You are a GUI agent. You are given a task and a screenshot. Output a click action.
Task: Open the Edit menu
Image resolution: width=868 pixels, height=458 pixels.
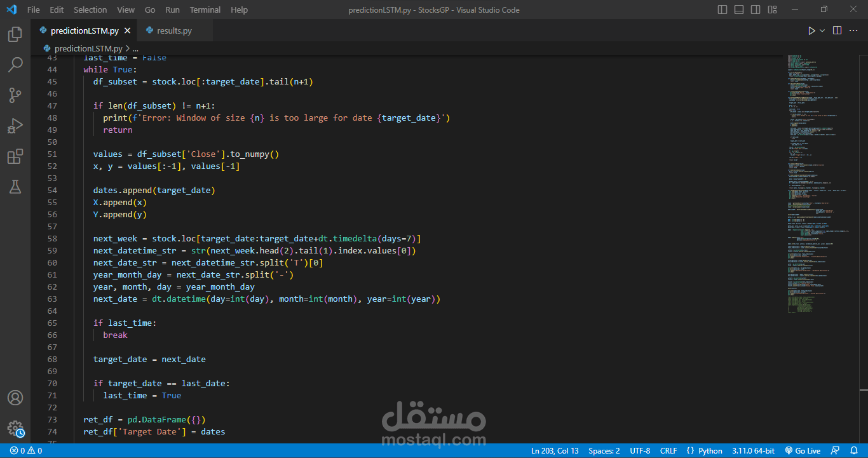pos(57,10)
